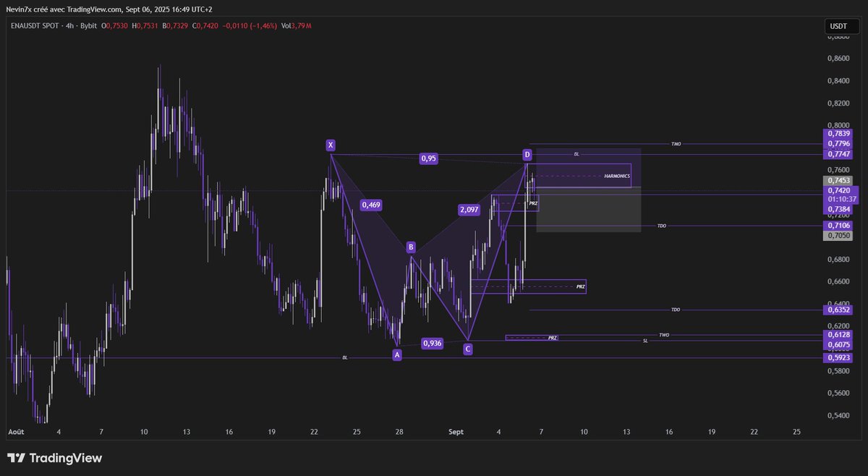Click the 0,469 ratio label

tap(371, 205)
